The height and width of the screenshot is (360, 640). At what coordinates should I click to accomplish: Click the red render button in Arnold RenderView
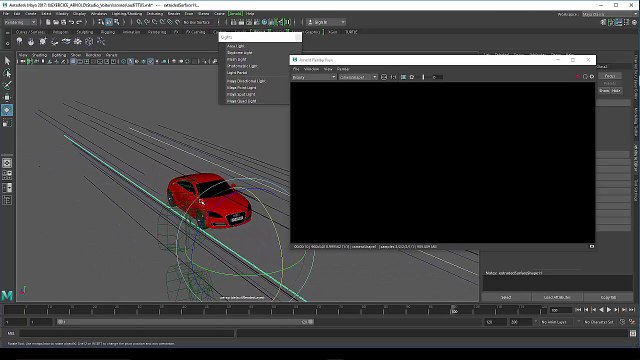(578, 77)
